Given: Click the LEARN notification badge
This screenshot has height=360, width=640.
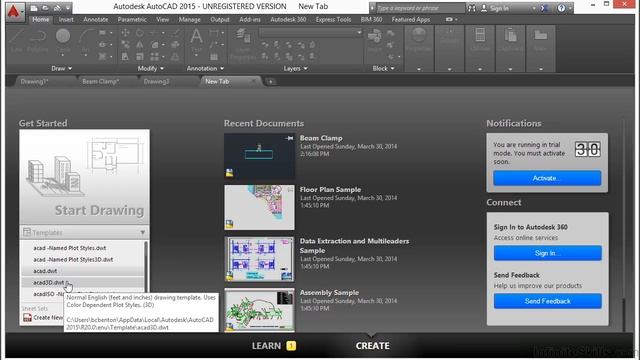Looking at the screenshot, I should pos(291,346).
